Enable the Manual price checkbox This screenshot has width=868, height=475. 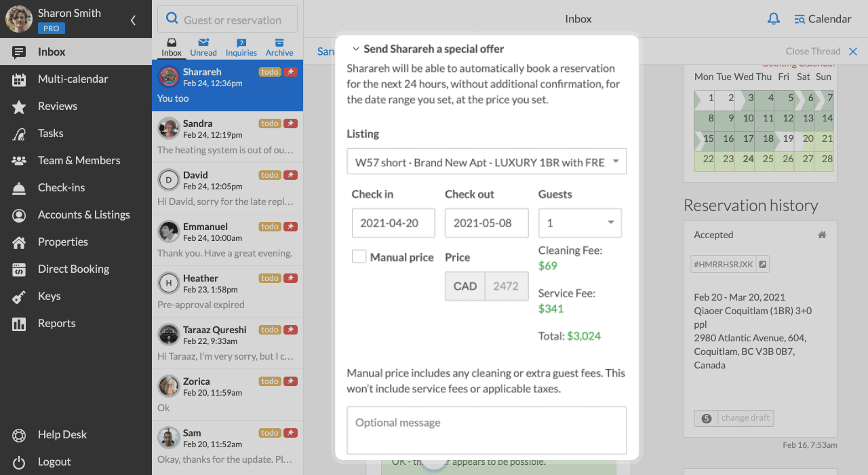359,256
